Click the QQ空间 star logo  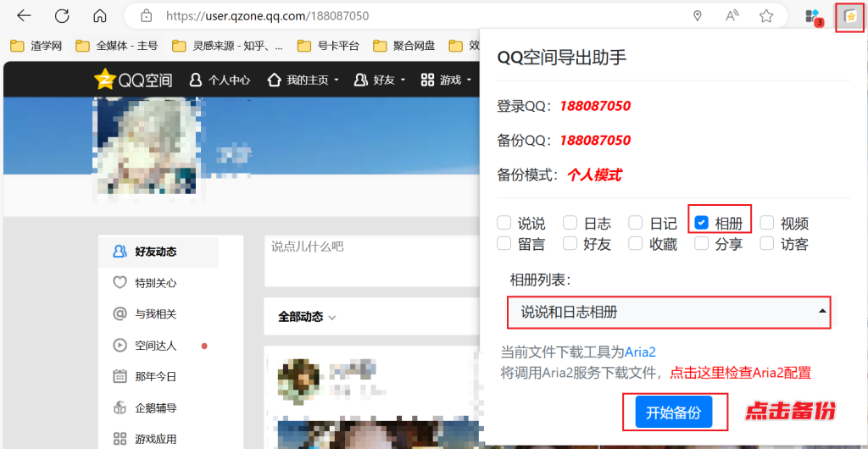tap(104, 80)
